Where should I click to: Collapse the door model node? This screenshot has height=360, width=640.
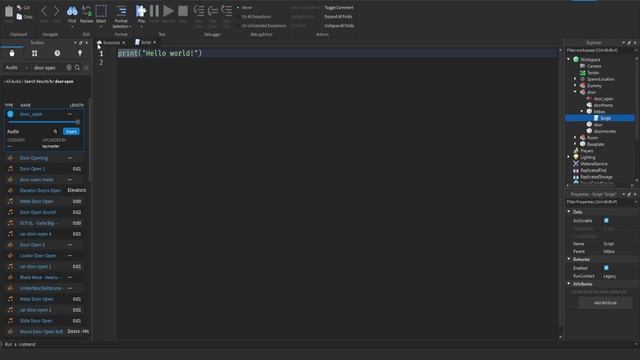[x=575, y=92]
